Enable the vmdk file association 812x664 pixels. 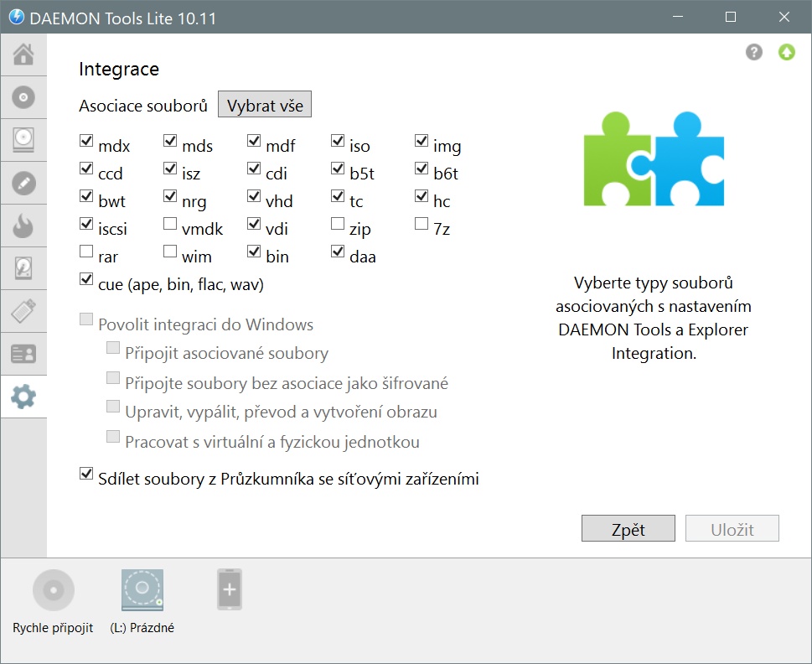[170, 223]
